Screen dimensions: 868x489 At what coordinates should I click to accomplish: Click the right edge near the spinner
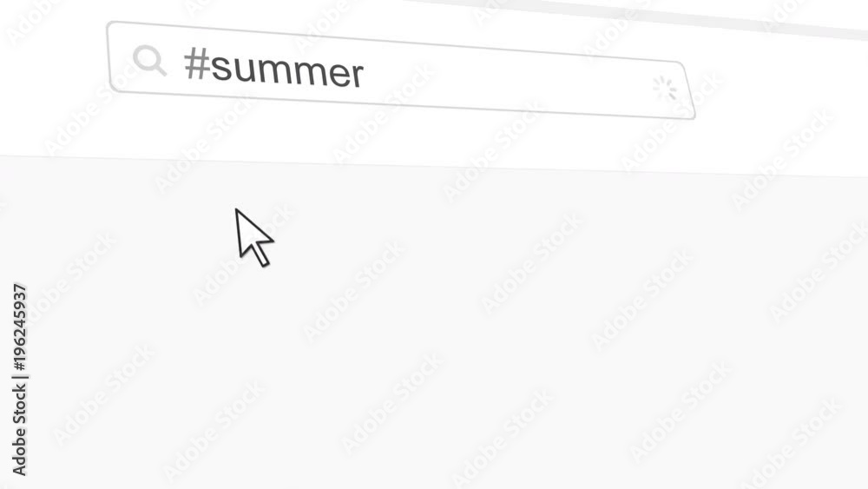690,89
